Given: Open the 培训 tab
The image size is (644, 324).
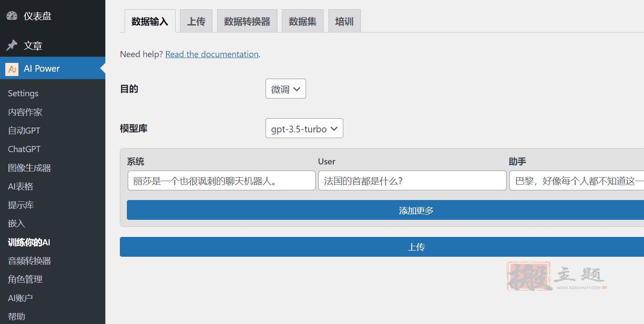Looking at the screenshot, I should (344, 21).
